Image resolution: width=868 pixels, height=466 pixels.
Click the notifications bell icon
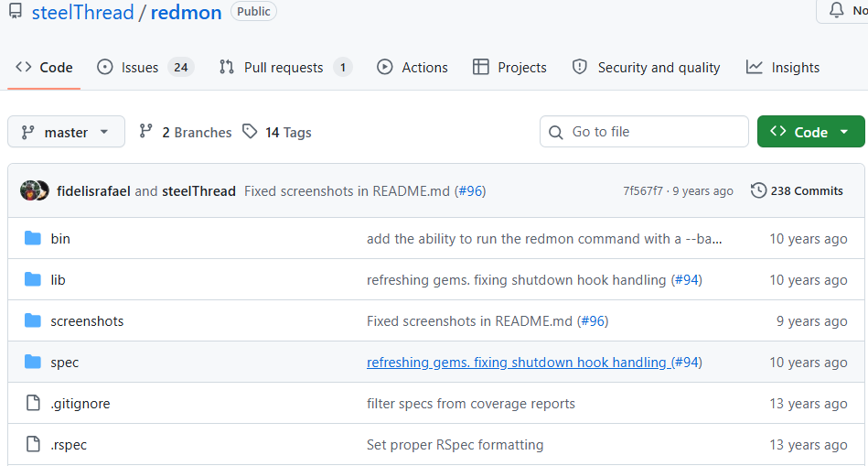[x=837, y=10]
